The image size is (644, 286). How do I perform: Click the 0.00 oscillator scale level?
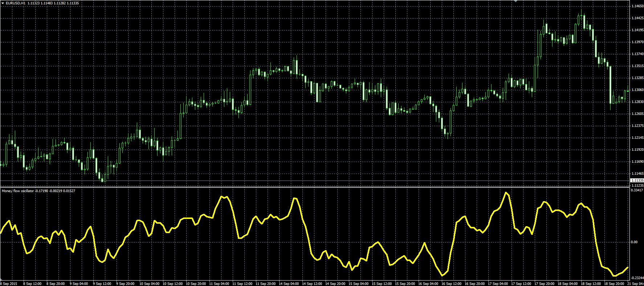point(635,242)
